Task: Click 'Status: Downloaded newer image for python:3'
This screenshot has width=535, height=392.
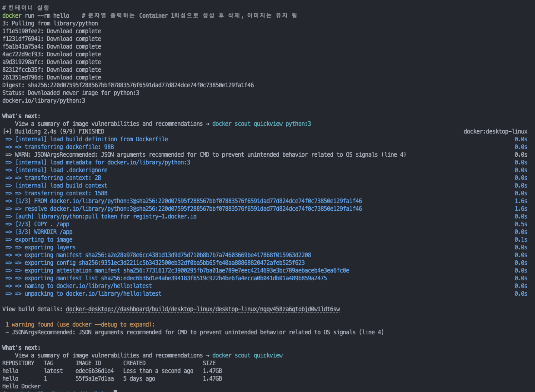Action: (70, 93)
